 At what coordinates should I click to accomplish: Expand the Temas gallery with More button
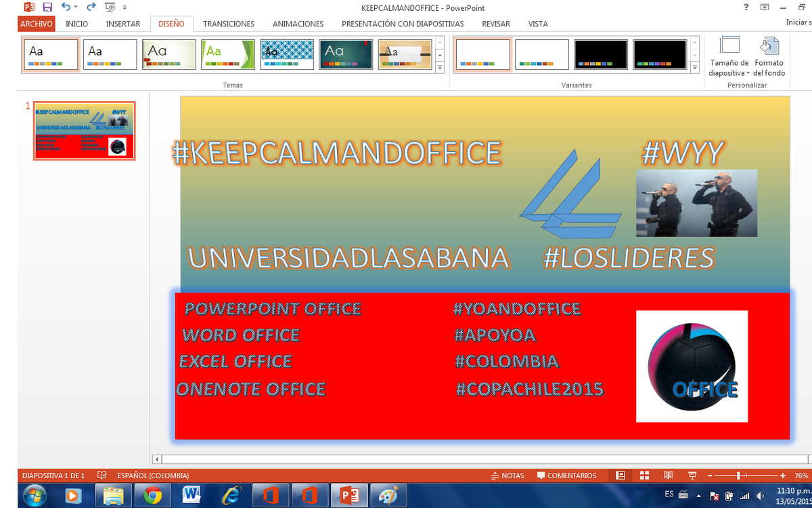point(440,67)
